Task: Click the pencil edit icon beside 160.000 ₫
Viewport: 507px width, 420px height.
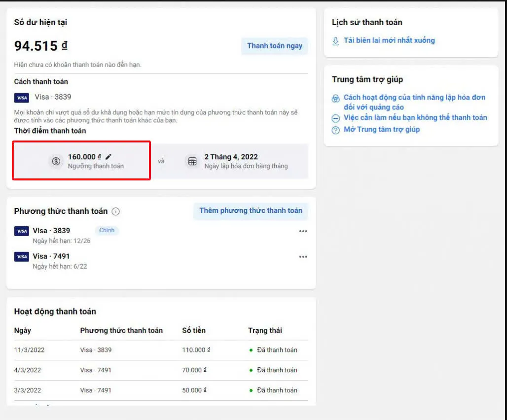Action: pos(109,157)
